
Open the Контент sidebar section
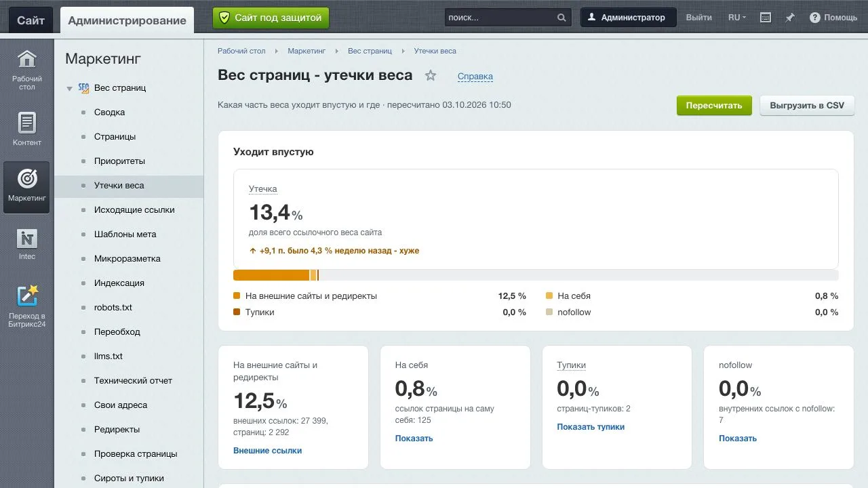point(26,129)
